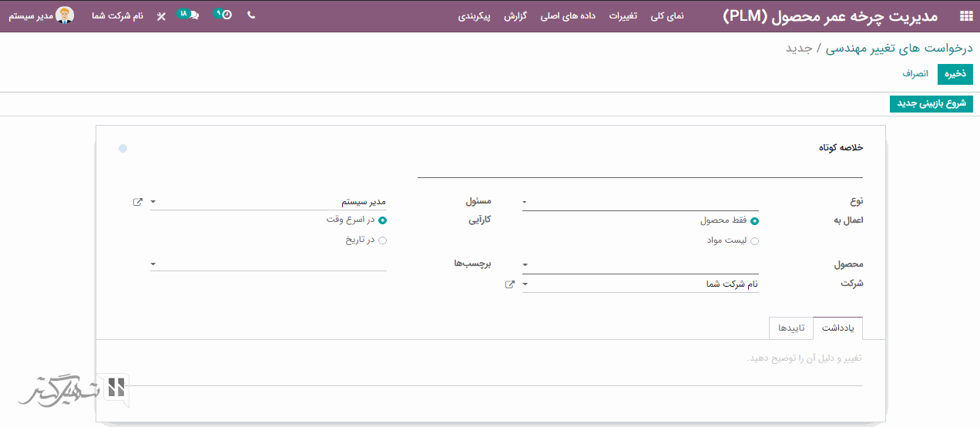This screenshot has height=427, width=980.
Task: Switch to the تاییدها tab
Action: pos(790,328)
